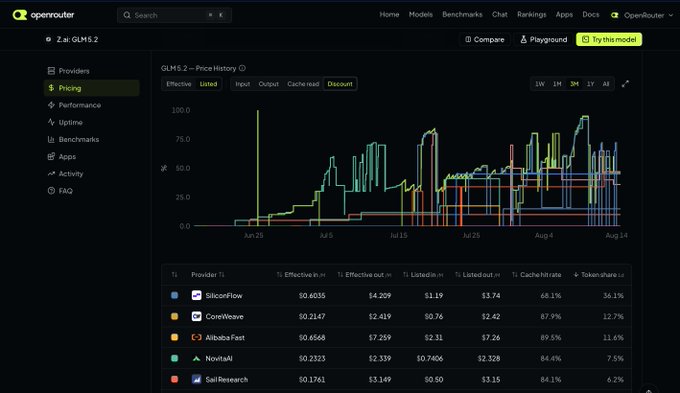Click the Pricing dollar icon
The width and height of the screenshot is (680, 393).
(x=51, y=88)
